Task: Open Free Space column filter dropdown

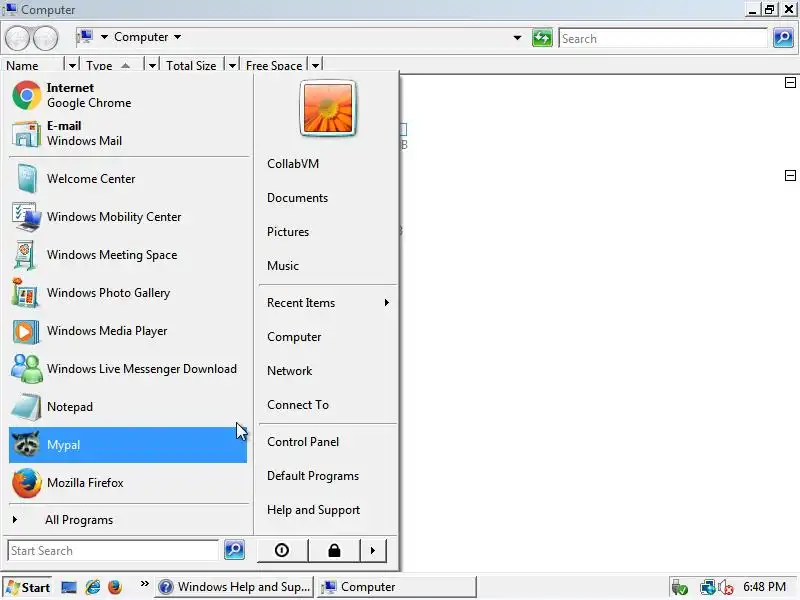Action: click(x=315, y=65)
